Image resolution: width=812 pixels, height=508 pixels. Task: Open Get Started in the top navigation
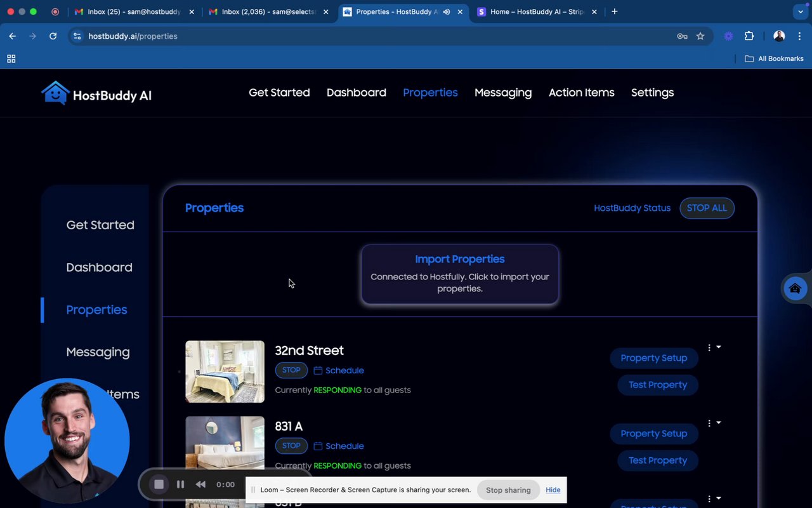(279, 93)
